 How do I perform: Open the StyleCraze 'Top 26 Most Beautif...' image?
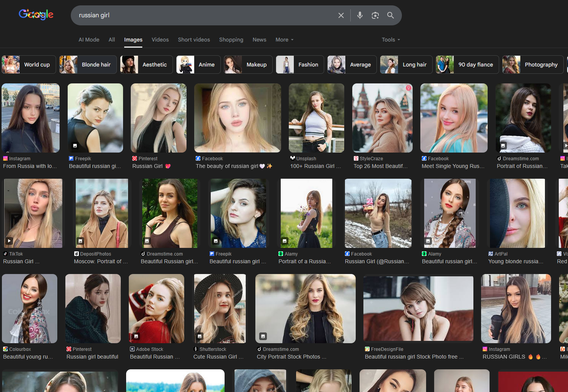382,118
